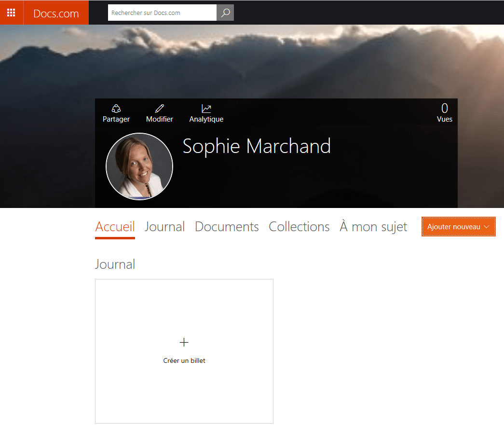504x429 pixels.
Task: Click the 0 Vues counter
Action: click(444, 113)
